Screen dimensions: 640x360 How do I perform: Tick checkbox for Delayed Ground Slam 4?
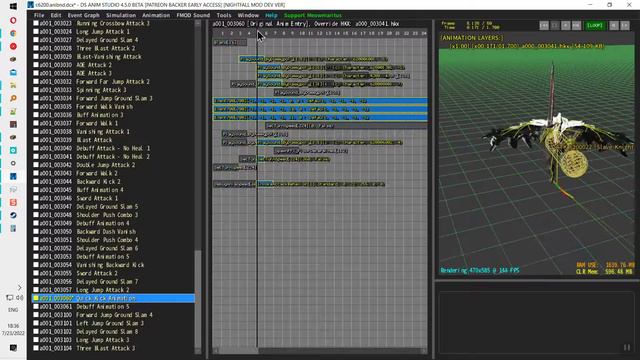36,40
